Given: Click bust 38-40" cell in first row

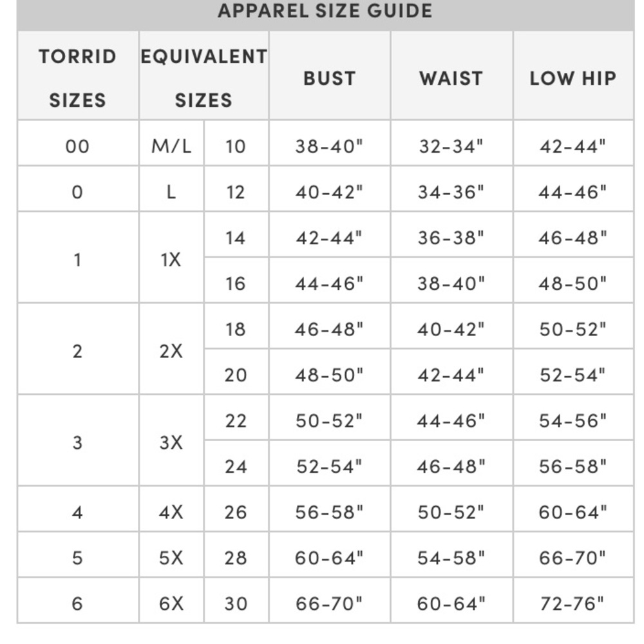Looking at the screenshot, I should coord(330,144).
